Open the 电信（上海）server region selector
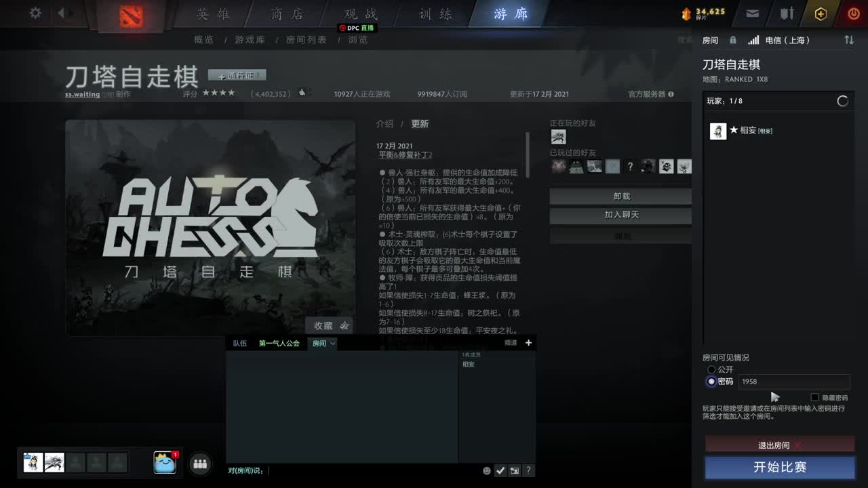This screenshot has height=488, width=868. [x=788, y=40]
